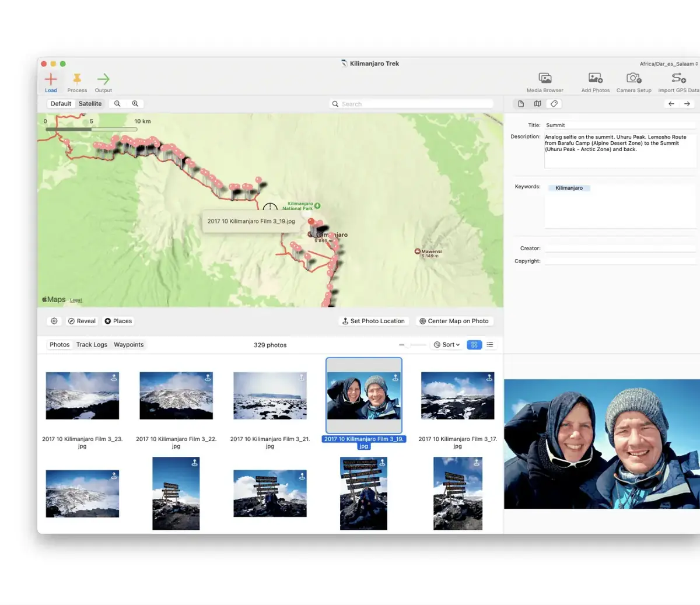Select the Load step icon
Viewport: 700px width, 605px height.
click(51, 81)
